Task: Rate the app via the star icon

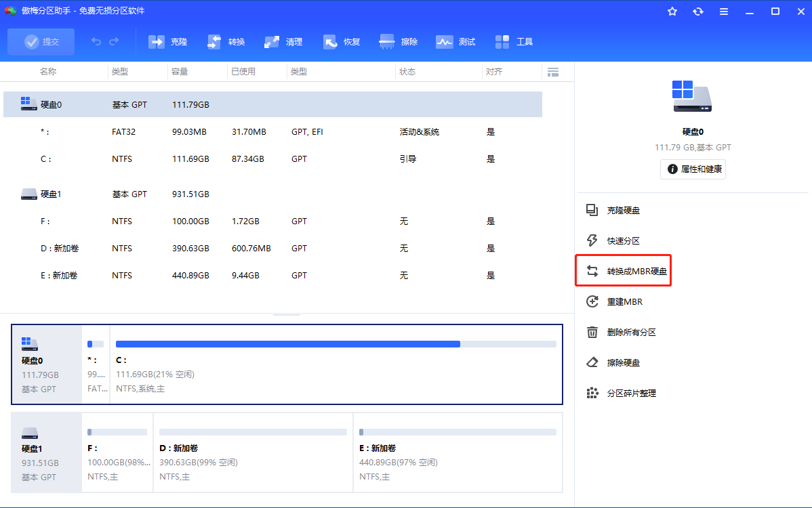Action: [x=672, y=11]
